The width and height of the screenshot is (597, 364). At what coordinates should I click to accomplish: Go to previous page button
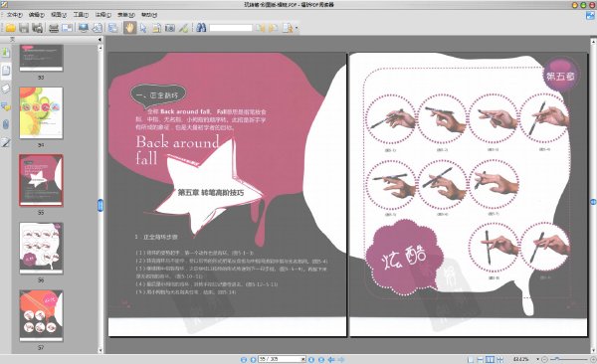(x=253, y=359)
